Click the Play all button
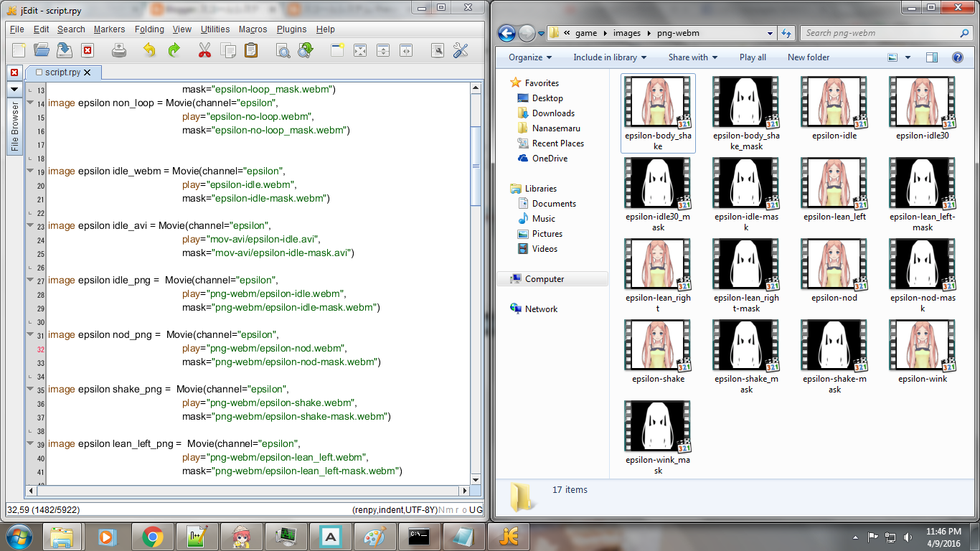Viewport: 980px width, 551px height. pos(753,57)
